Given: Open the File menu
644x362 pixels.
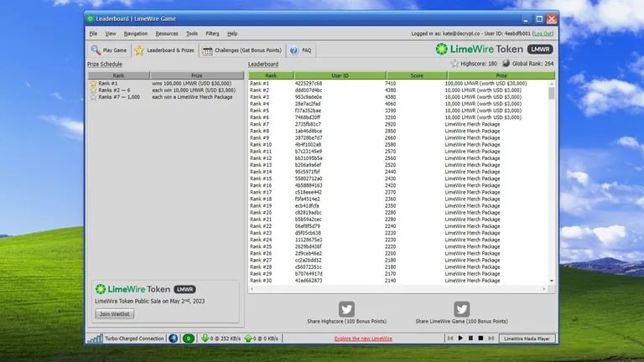Looking at the screenshot, I should coord(93,34).
